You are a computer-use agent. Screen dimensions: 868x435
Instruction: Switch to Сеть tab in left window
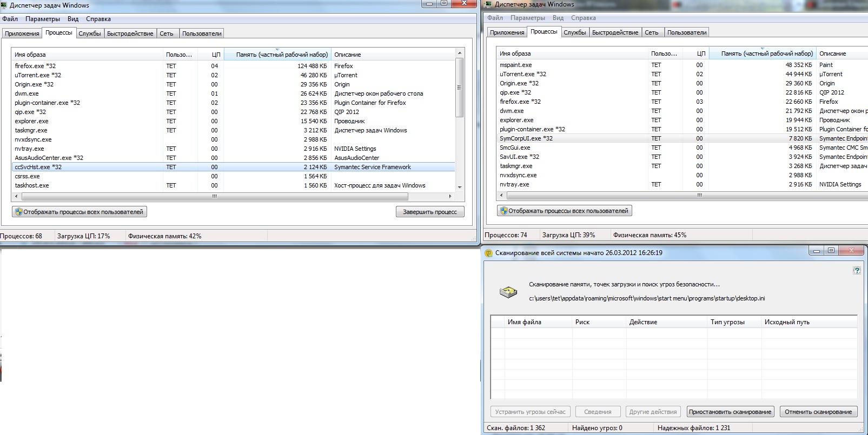coord(167,34)
